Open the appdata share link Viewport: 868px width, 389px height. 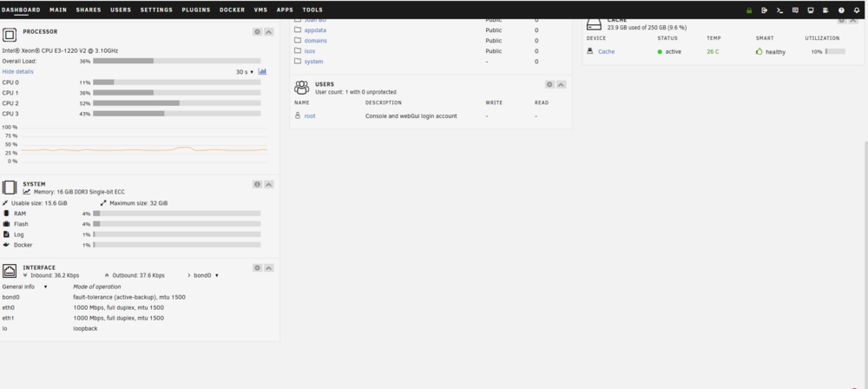point(316,30)
